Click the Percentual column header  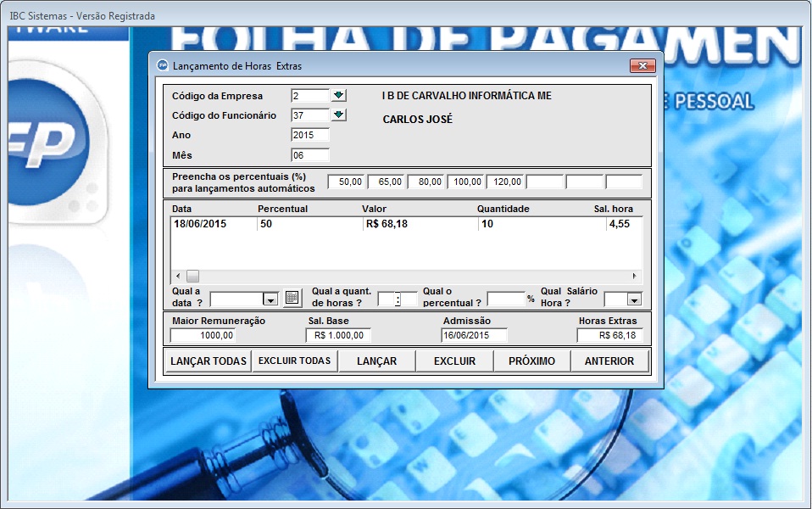tap(283, 209)
